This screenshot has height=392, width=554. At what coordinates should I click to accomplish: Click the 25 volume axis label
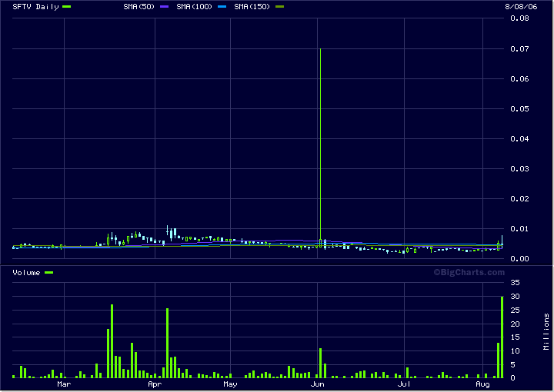[515, 311]
